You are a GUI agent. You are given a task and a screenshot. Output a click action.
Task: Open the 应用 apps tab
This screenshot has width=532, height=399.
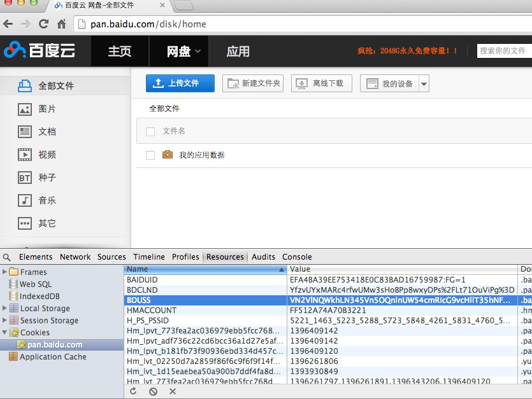pos(238,51)
